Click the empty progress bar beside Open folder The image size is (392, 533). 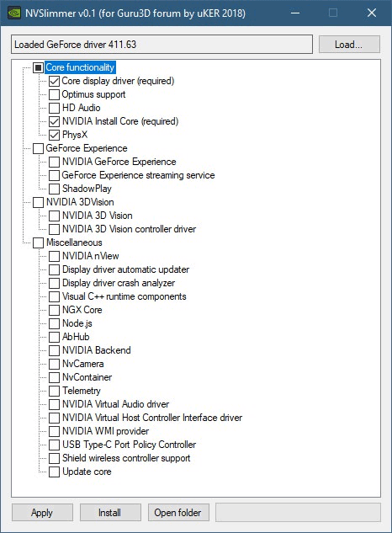298,512
